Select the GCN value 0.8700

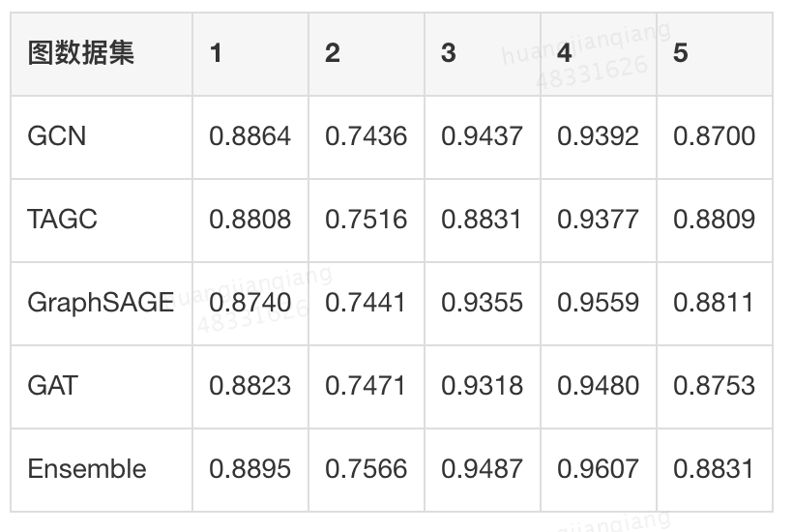click(714, 136)
